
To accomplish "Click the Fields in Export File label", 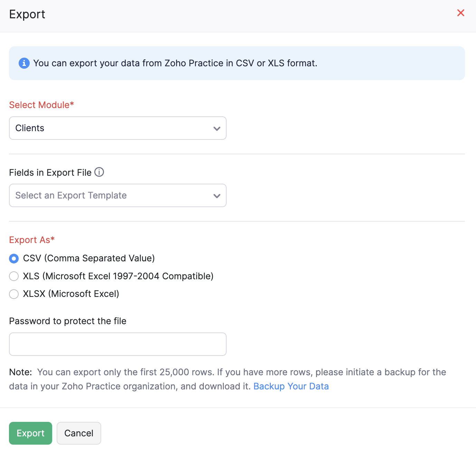I will 51,172.
